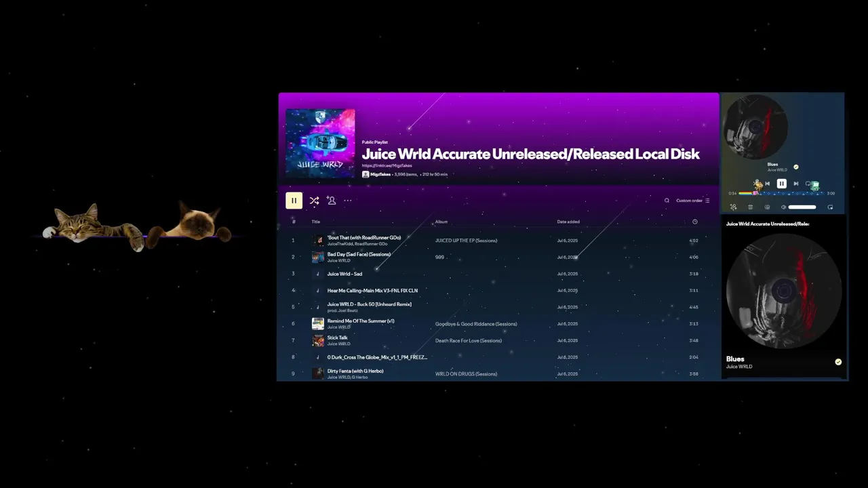The height and width of the screenshot is (488, 868).
Task: Sort by the # track number column
Action: coord(294,222)
